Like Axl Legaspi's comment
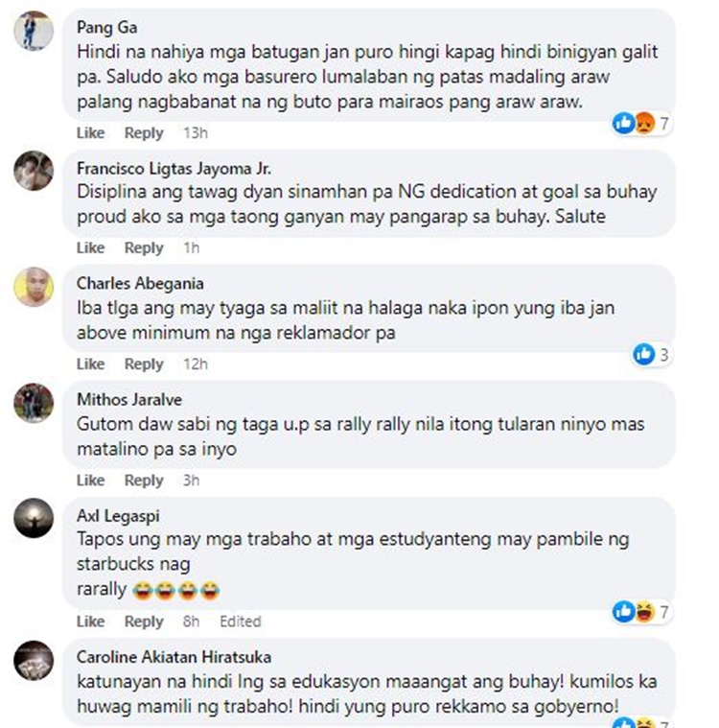The width and height of the screenshot is (719, 728). (90, 622)
